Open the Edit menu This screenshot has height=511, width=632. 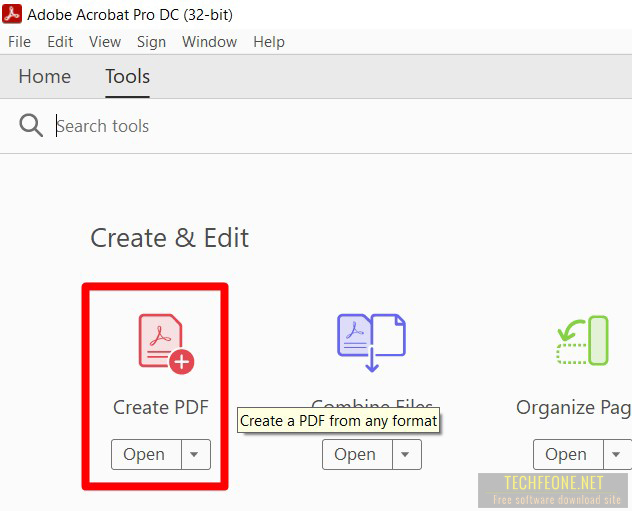(60, 42)
